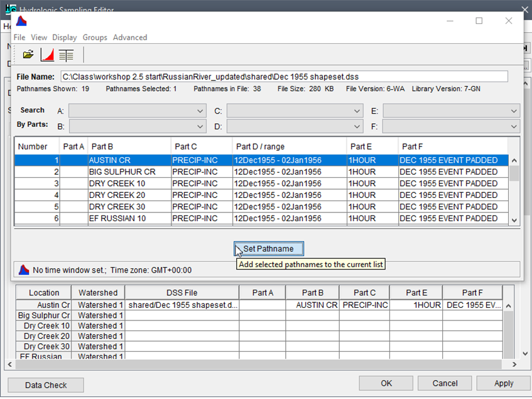Viewport: 532px width, 399px height.
Task: Run a Data Check
Action: (x=45, y=385)
